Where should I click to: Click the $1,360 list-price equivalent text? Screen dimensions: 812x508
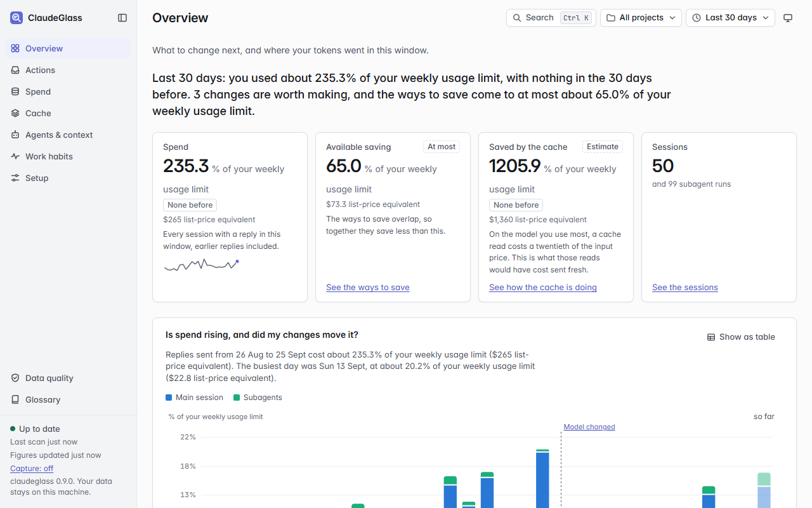point(538,220)
